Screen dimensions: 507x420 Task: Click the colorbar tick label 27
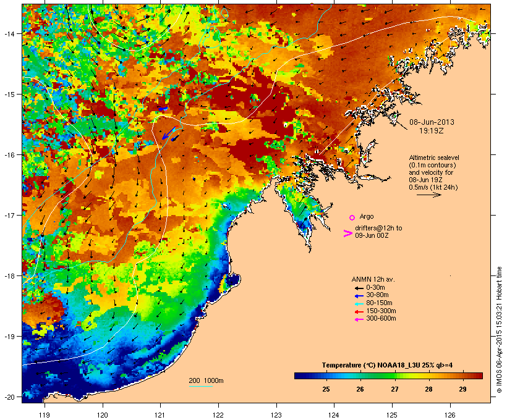(394, 389)
